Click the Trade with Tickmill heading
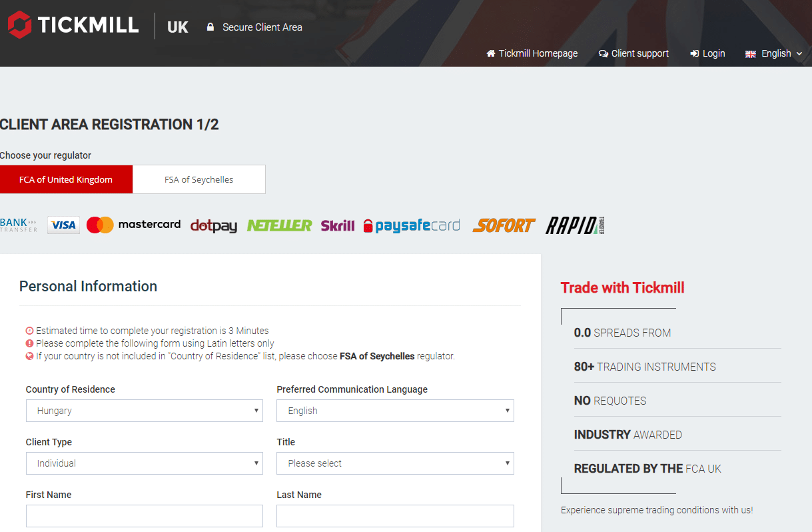812x532 pixels. pos(623,287)
